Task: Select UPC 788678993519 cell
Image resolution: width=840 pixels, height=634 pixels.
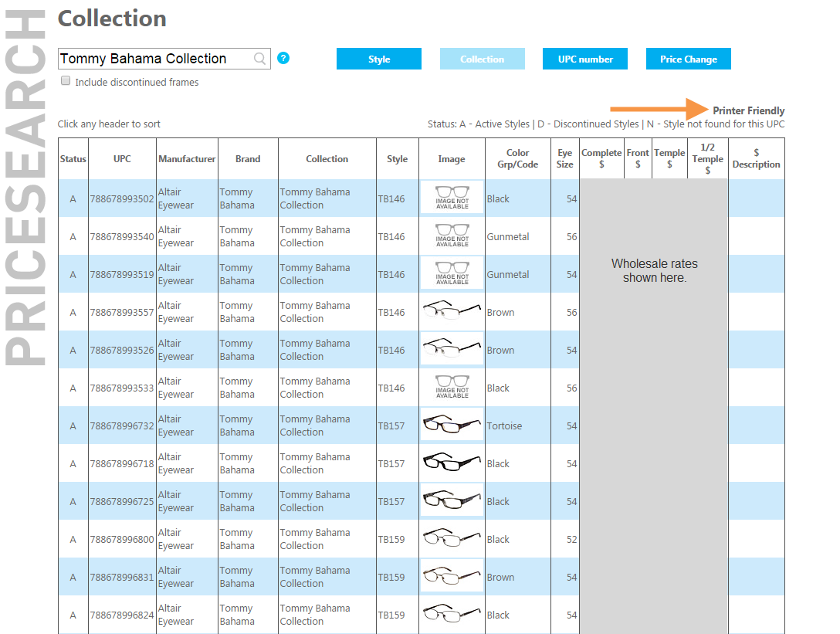Action: [122, 274]
